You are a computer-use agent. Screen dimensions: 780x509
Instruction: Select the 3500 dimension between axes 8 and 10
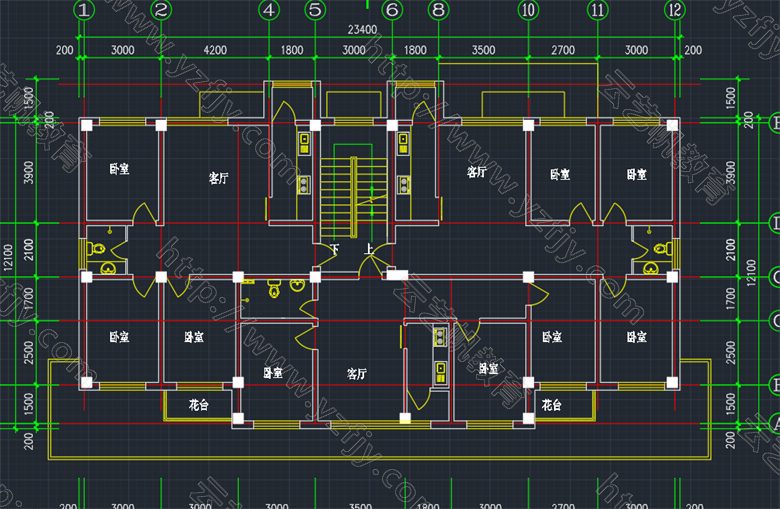click(483, 50)
